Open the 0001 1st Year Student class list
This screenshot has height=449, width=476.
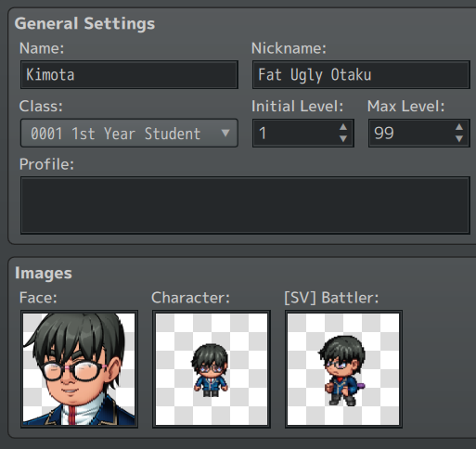129,133
